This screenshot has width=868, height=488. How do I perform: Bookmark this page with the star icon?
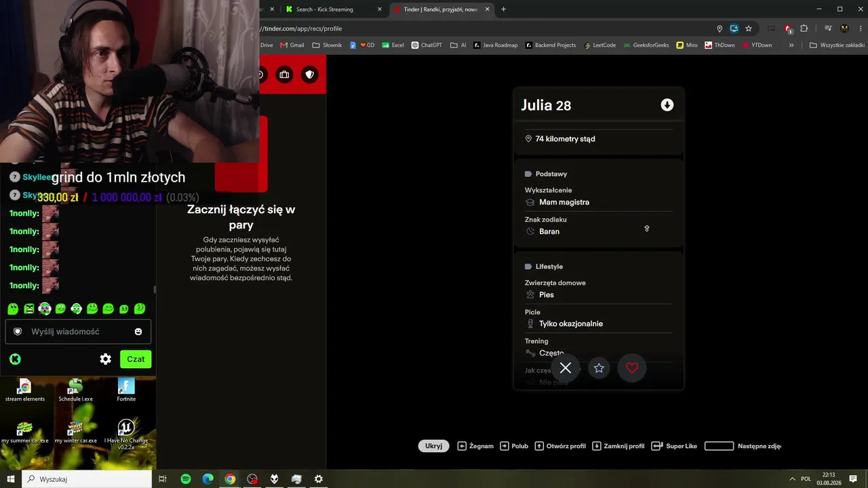[749, 28]
